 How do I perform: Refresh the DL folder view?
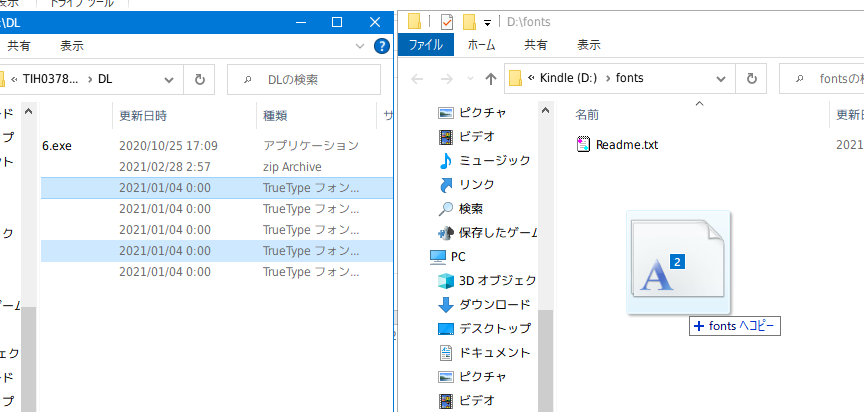click(200, 79)
